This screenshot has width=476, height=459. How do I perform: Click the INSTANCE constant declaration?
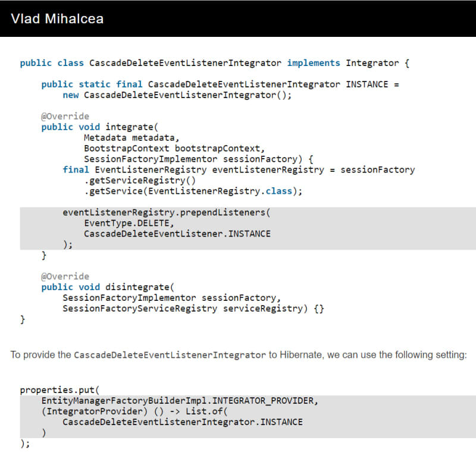click(367, 84)
